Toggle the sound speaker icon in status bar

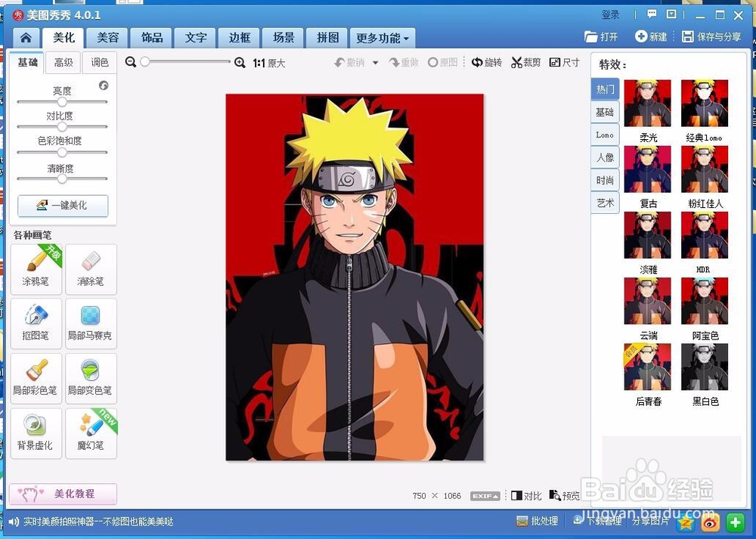pyautogui.click(x=14, y=521)
